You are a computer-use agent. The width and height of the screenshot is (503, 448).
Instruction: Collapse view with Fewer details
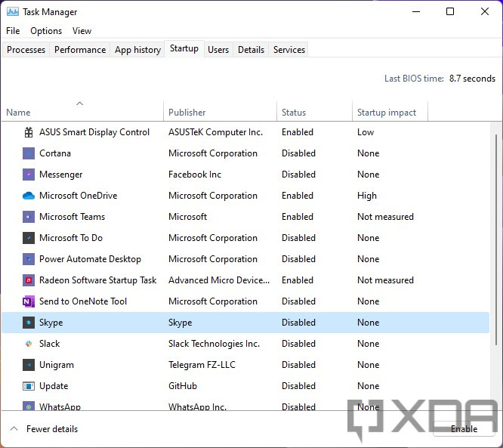(45, 429)
